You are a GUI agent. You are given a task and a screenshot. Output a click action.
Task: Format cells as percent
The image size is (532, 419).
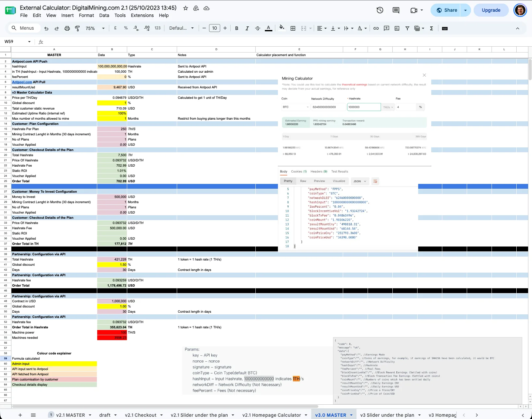[x=126, y=28]
